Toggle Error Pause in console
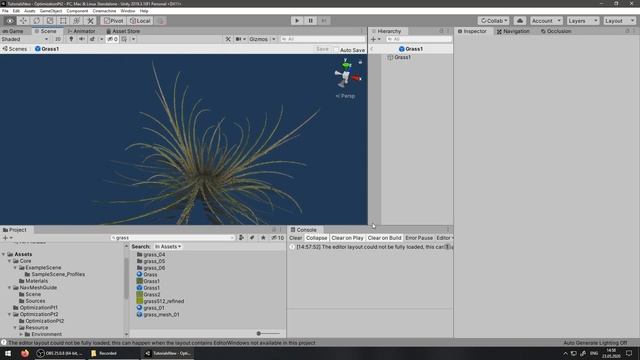 tap(419, 238)
